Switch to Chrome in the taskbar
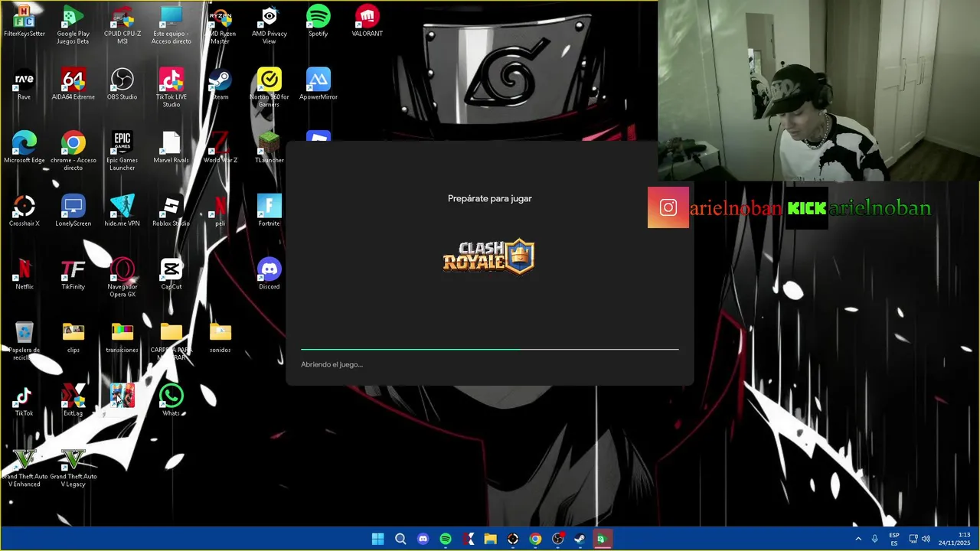Image resolution: width=980 pixels, height=551 pixels. (x=535, y=539)
